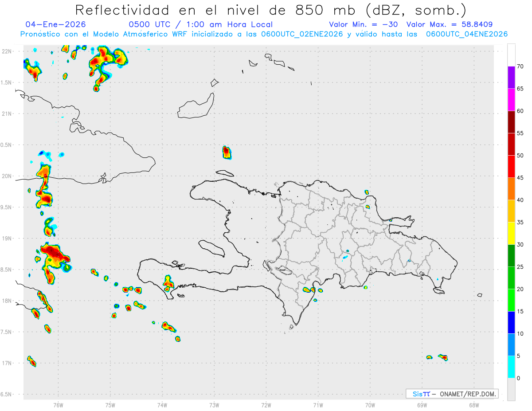The image size is (532, 411).
Task: Click the "17N" latitude label
Action: (x=8, y=364)
